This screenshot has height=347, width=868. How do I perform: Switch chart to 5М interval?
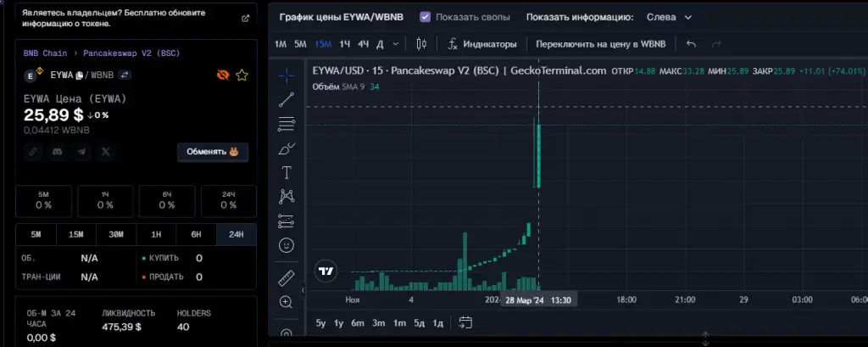coord(300,44)
